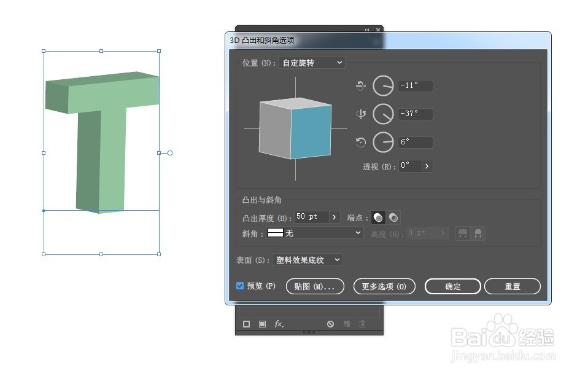Click the Duplicate Selected Item icon
This screenshot has width=588, height=376.
click(x=347, y=324)
